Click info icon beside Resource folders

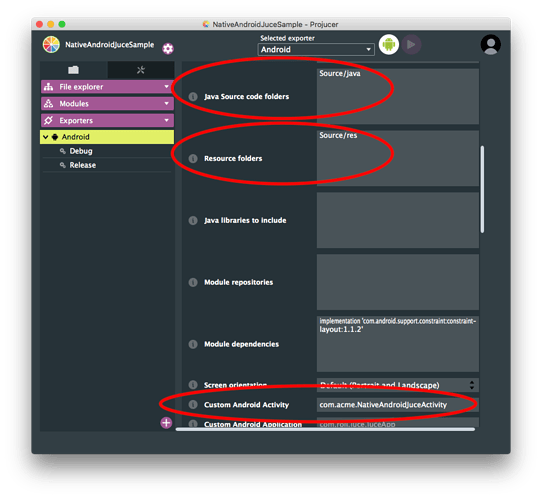[193, 158]
